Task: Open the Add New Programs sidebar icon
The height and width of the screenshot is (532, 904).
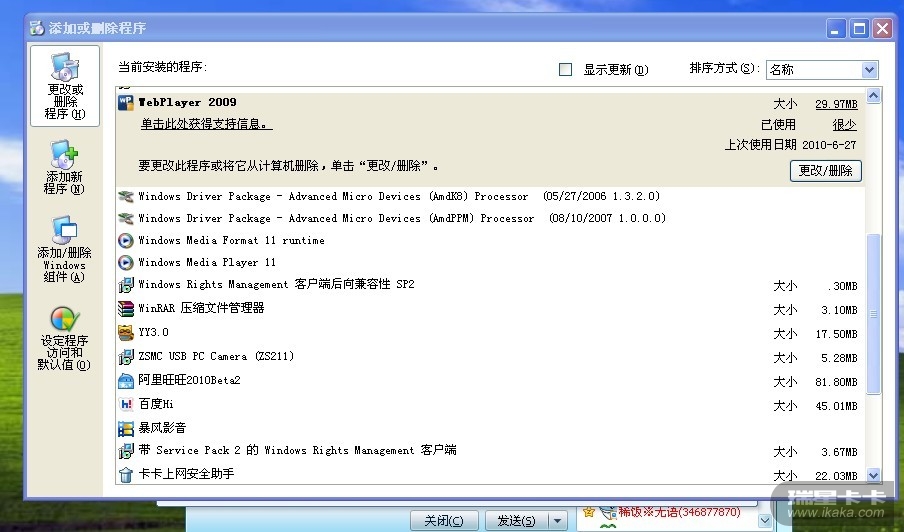Action: (x=64, y=154)
